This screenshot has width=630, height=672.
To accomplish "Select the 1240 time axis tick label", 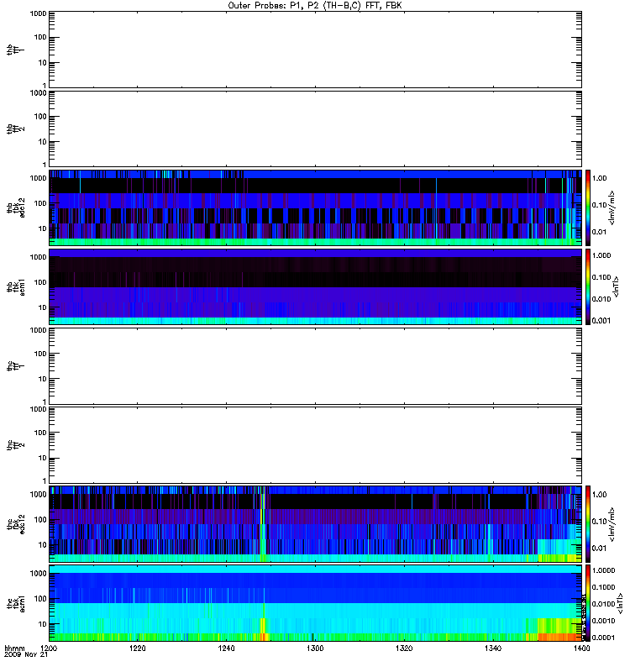I will (226, 648).
